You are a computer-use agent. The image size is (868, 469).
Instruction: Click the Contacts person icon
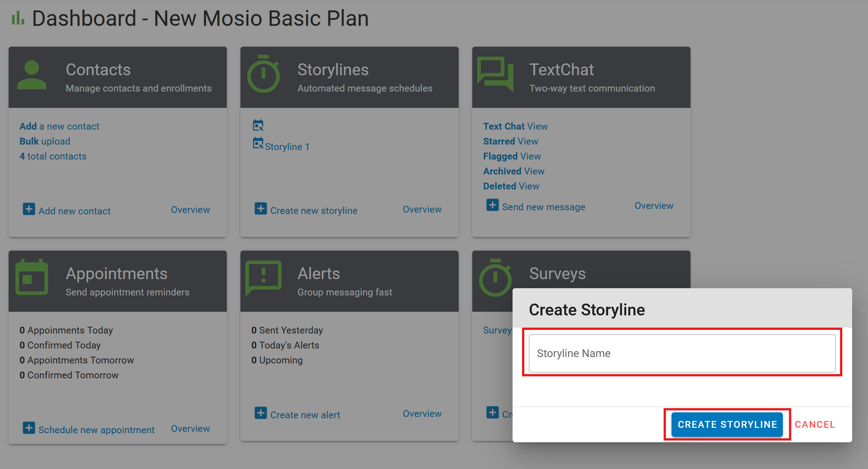click(x=32, y=75)
